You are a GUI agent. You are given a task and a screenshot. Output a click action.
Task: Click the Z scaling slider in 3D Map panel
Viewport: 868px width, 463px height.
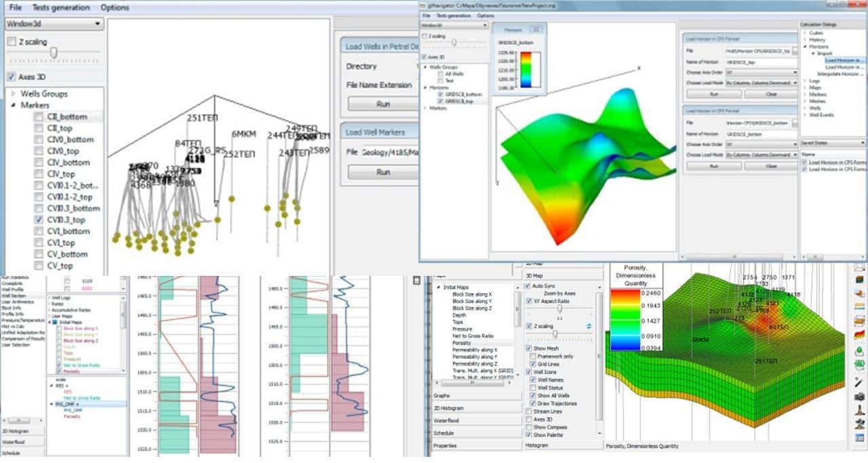pyautogui.click(x=555, y=334)
